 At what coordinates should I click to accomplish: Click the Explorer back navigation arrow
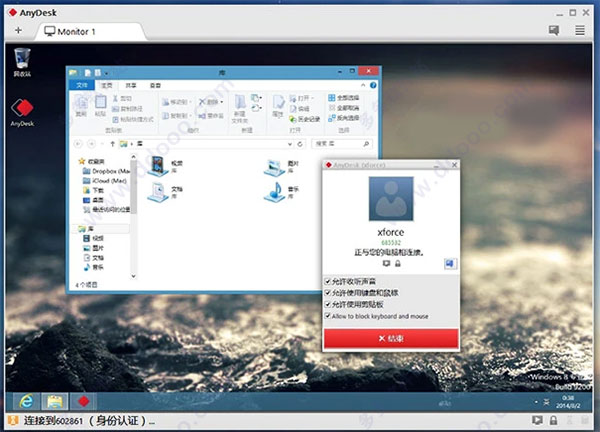coord(78,144)
